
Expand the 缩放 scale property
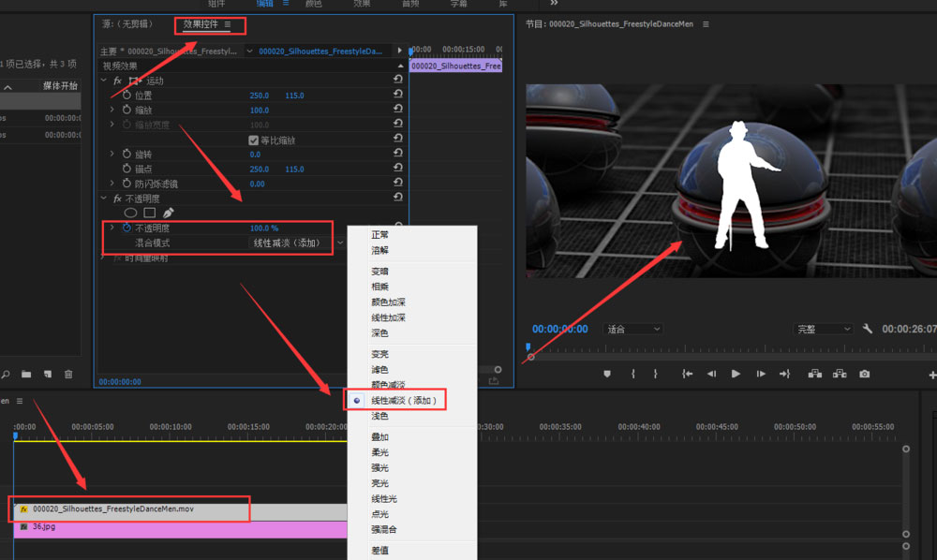tap(112, 111)
